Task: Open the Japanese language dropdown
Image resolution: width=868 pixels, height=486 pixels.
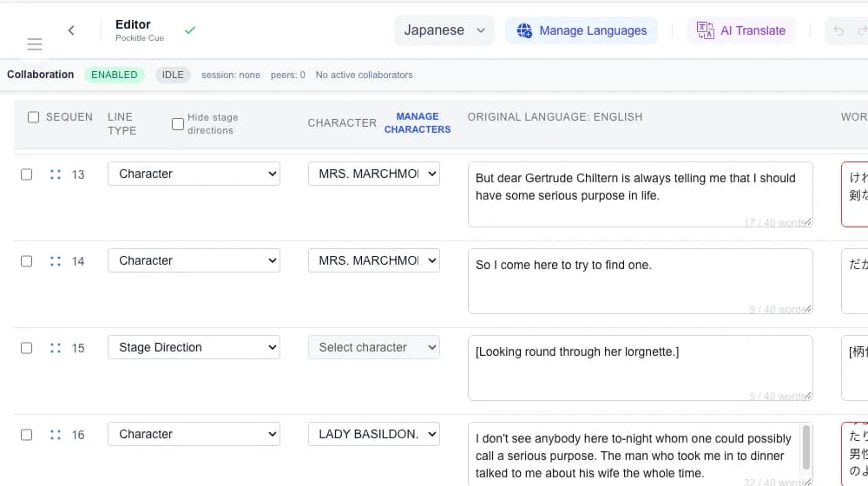Action: click(x=444, y=30)
